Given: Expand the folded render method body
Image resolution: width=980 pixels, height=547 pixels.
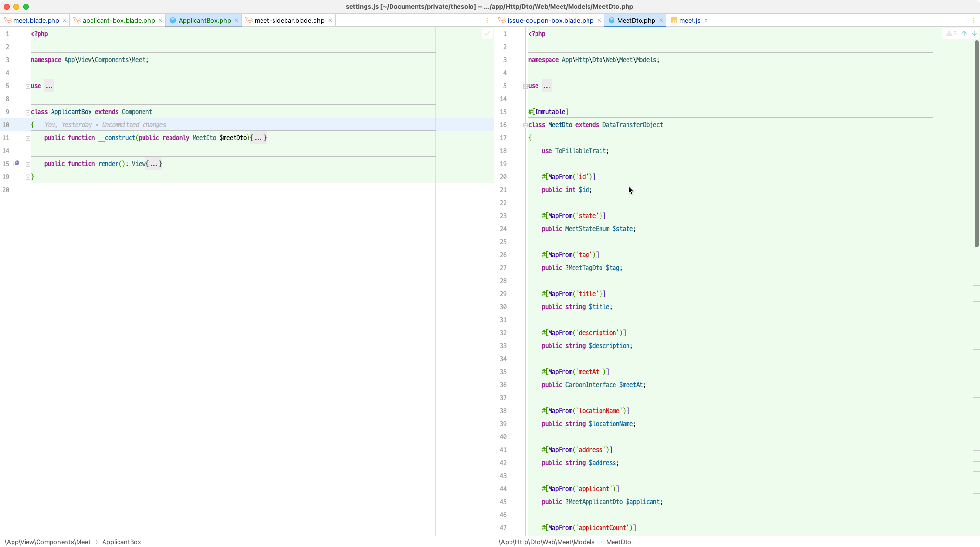Looking at the screenshot, I should [154, 164].
